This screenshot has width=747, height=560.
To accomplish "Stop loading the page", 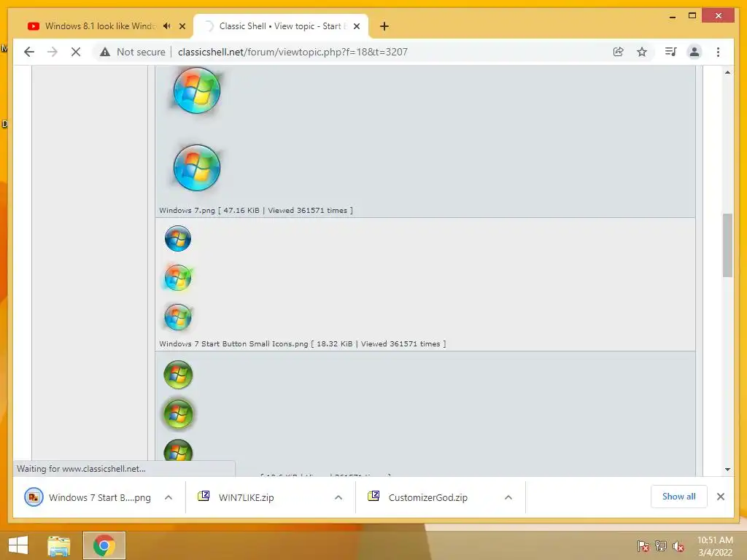I will coord(76,52).
